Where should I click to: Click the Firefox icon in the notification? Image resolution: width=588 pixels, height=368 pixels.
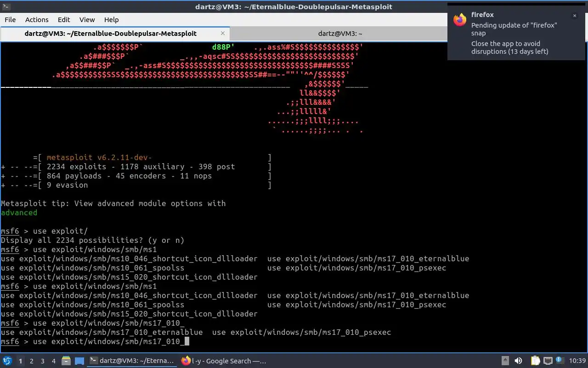pyautogui.click(x=460, y=20)
